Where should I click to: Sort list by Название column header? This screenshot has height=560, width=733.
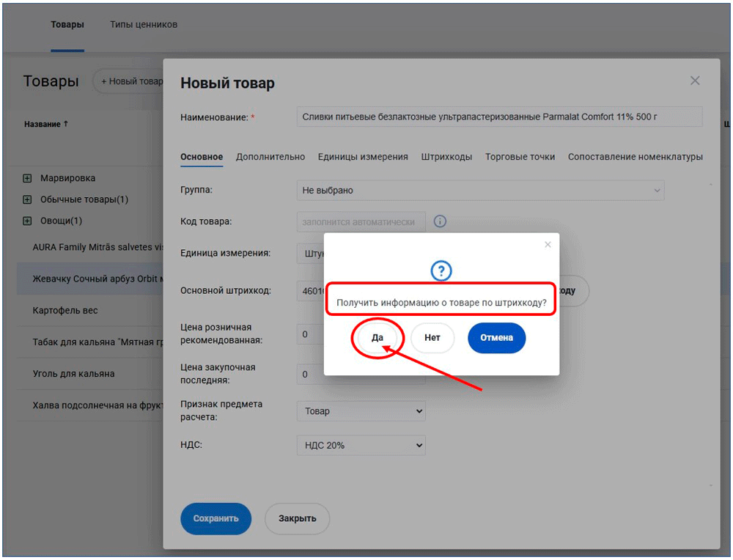[x=45, y=125]
